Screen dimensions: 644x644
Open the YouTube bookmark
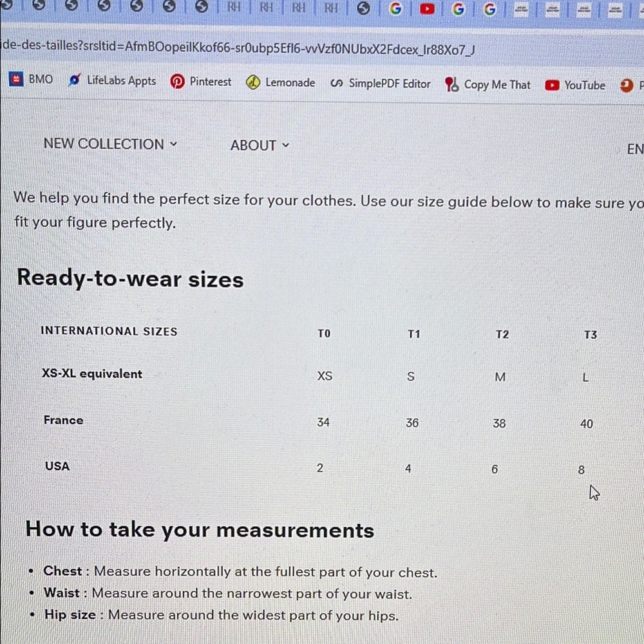click(x=575, y=86)
